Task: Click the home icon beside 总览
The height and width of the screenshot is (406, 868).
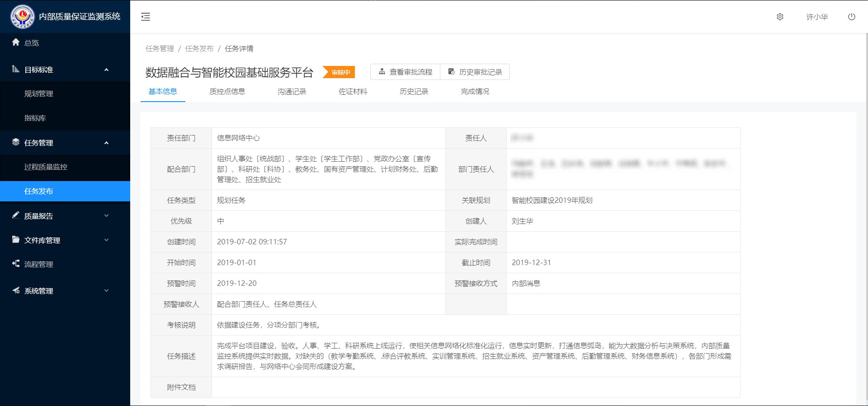Action: pos(16,42)
